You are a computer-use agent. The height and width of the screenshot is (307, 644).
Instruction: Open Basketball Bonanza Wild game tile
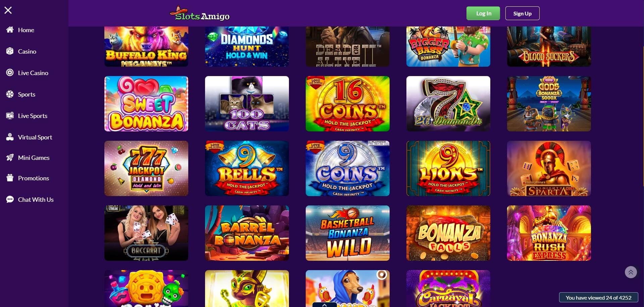348,233
